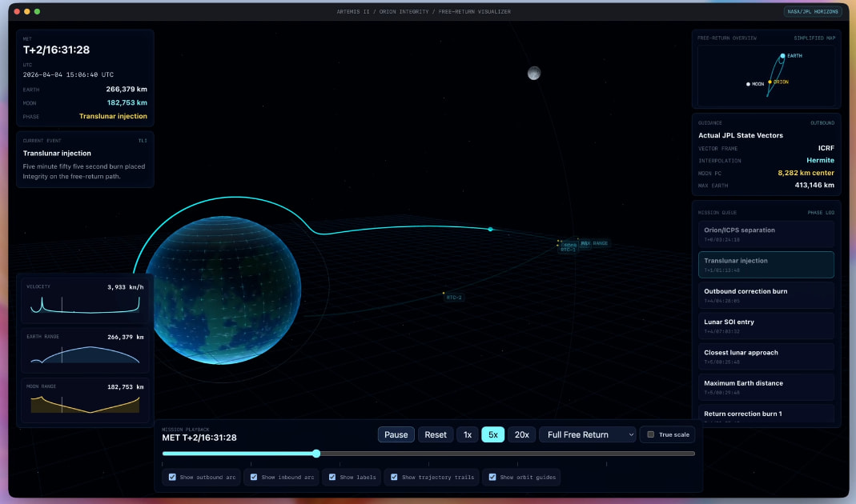Click the Actual JPL State Vectors heading

point(740,135)
